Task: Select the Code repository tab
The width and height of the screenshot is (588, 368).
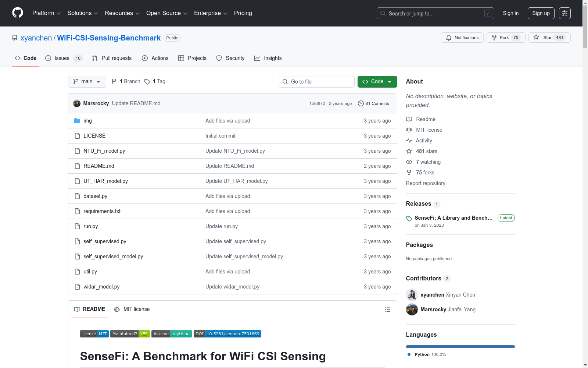Action: 26,58
